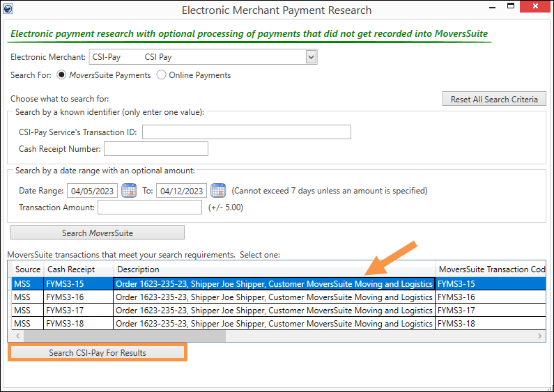Click MSS source cell in FYMS3-18 row
The image size is (554, 392).
(x=28, y=324)
